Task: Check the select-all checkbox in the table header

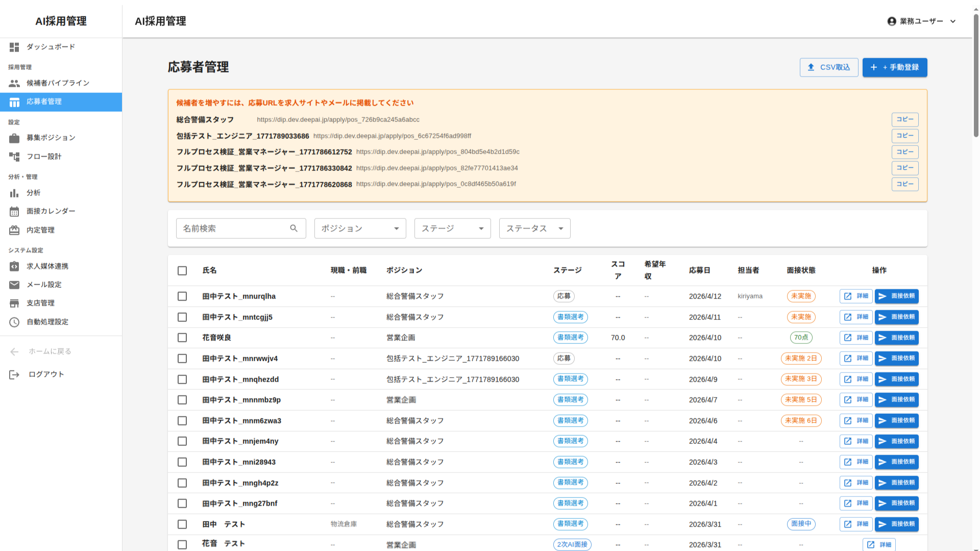Action: pos(182,271)
